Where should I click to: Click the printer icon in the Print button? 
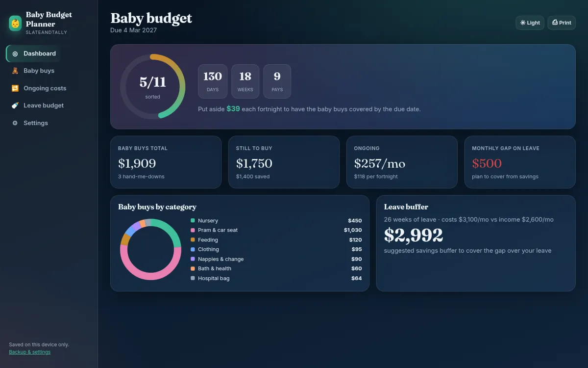pos(555,23)
